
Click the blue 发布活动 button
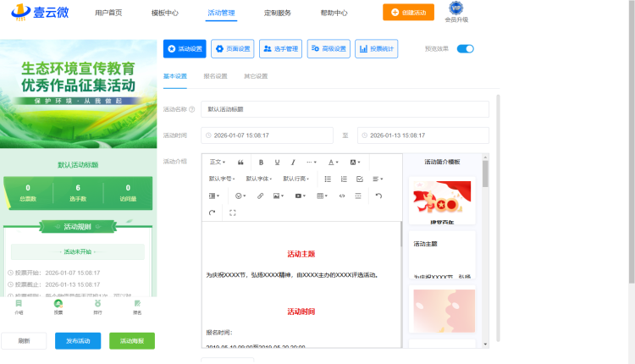(x=78, y=340)
